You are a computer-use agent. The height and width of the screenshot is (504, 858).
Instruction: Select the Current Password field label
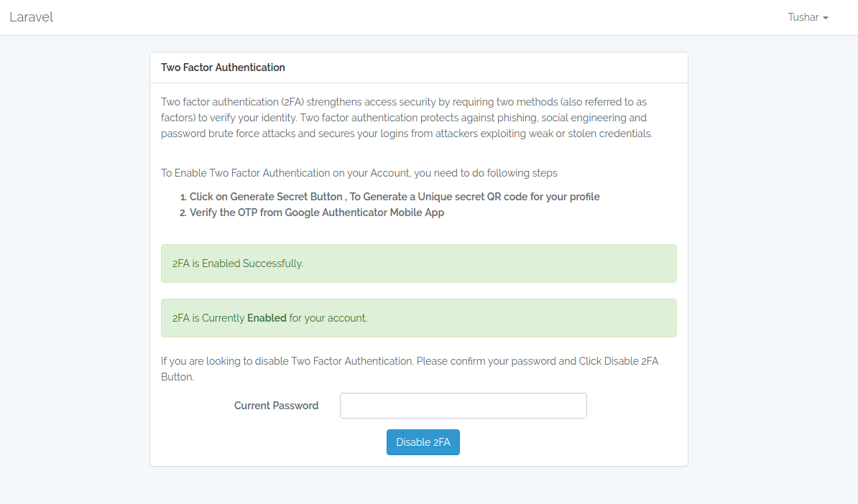coord(276,405)
